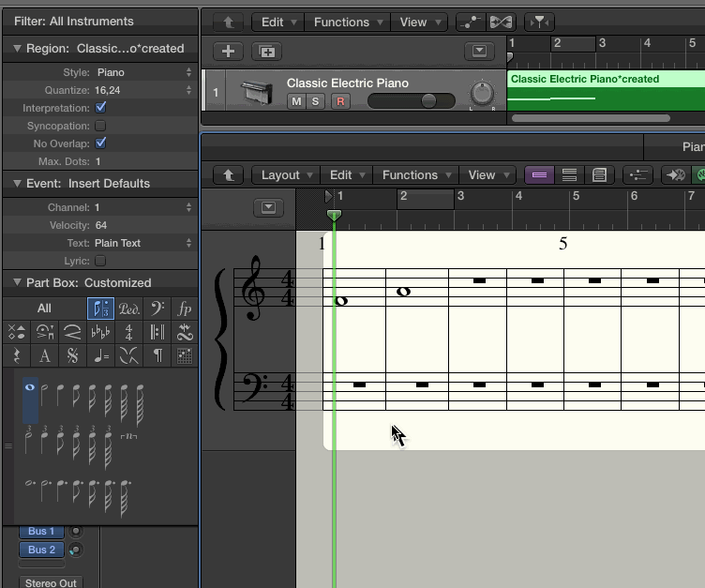
Task: Select the bass clef group in Part Box
Action: click(x=157, y=309)
